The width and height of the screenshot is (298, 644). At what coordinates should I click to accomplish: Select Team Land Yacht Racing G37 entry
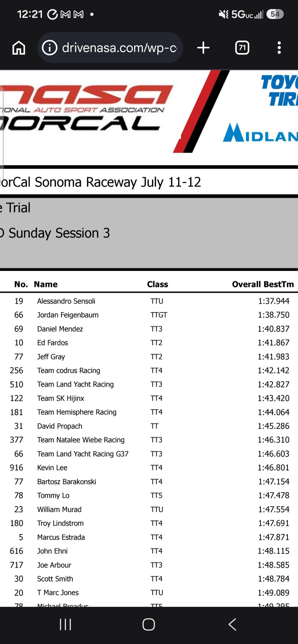pyautogui.click(x=149, y=454)
